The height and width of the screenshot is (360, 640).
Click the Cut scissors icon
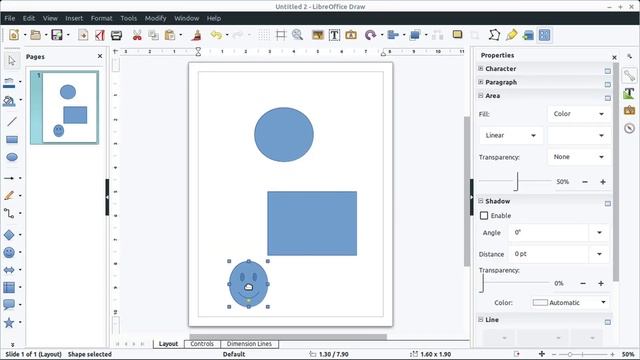point(137,35)
